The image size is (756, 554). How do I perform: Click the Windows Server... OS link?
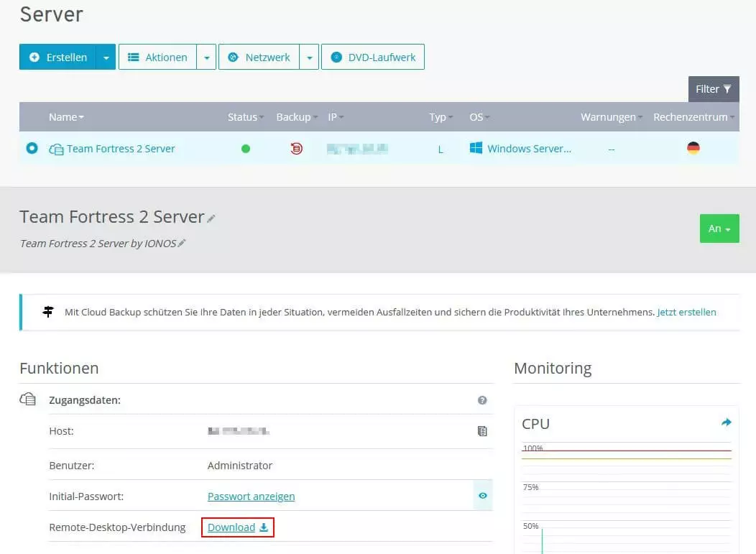[529, 149]
